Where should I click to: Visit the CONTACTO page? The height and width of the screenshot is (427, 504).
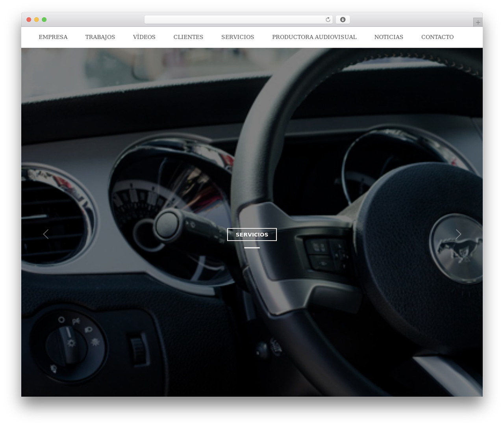pos(437,37)
